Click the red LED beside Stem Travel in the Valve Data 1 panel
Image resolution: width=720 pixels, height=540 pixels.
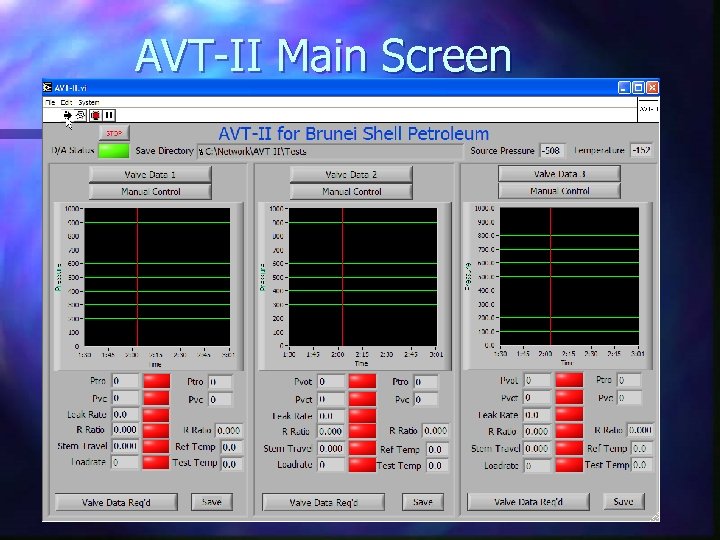click(x=156, y=446)
